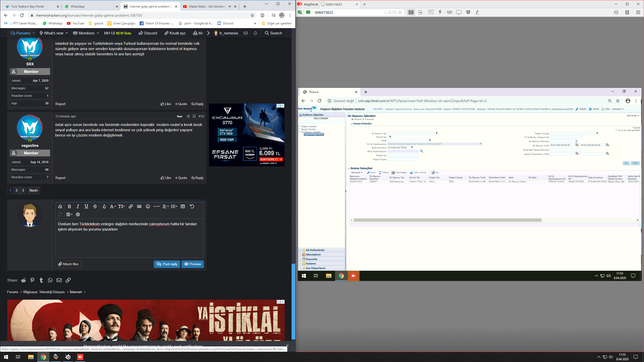Add AnyDesk address to favorites star

coord(400,12)
